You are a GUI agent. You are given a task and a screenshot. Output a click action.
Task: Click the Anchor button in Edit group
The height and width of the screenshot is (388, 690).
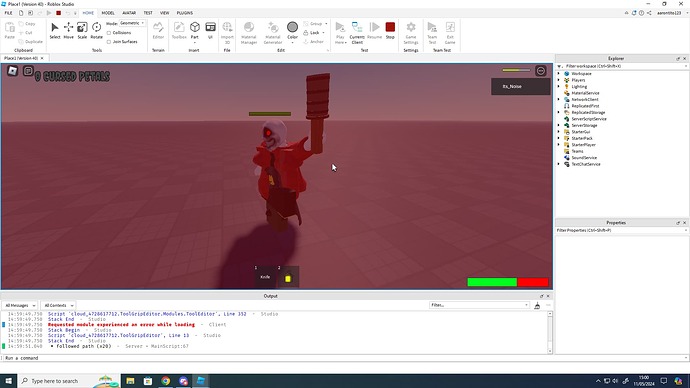coord(314,42)
